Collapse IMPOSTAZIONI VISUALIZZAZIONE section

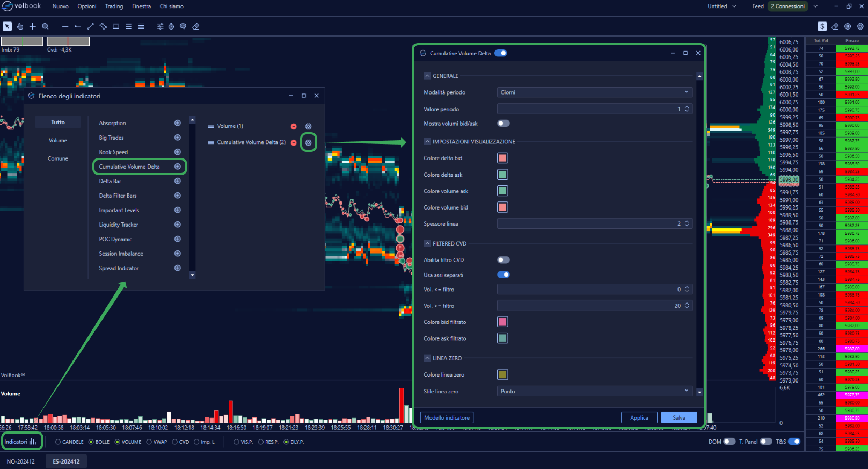click(x=427, y=142)
